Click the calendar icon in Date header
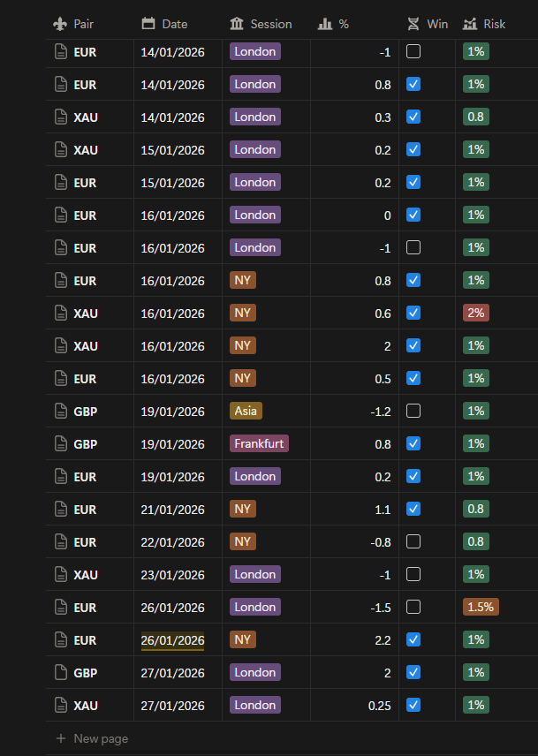The height and width of the screenshot is (756, 538). (148, 24)
